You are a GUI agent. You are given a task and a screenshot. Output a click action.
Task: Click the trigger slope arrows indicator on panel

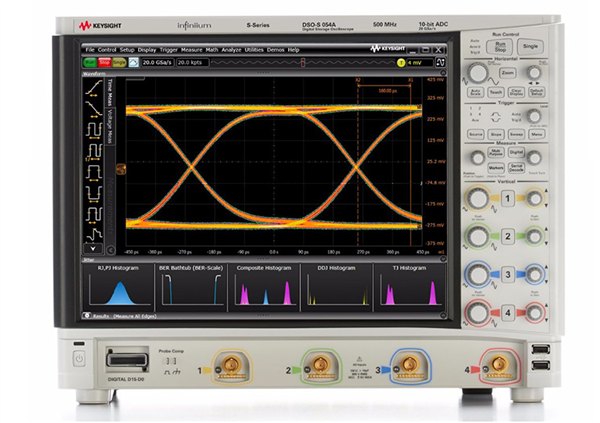pos(496,117)
